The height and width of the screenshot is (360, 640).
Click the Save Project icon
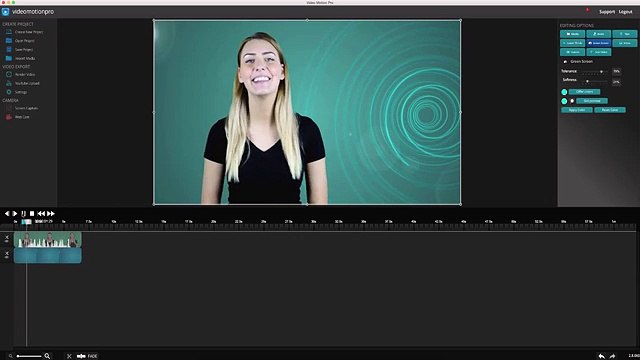point(9,49)
